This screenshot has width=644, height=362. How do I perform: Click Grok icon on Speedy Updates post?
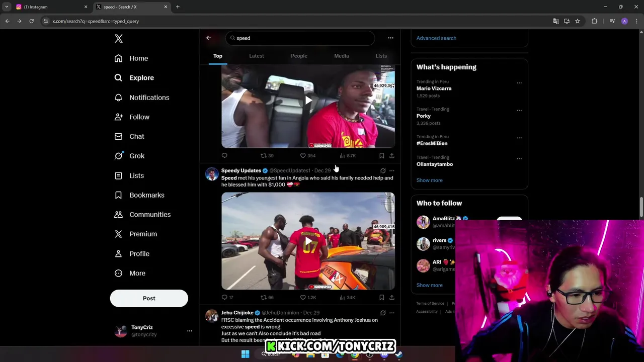(x=383, y=171)
